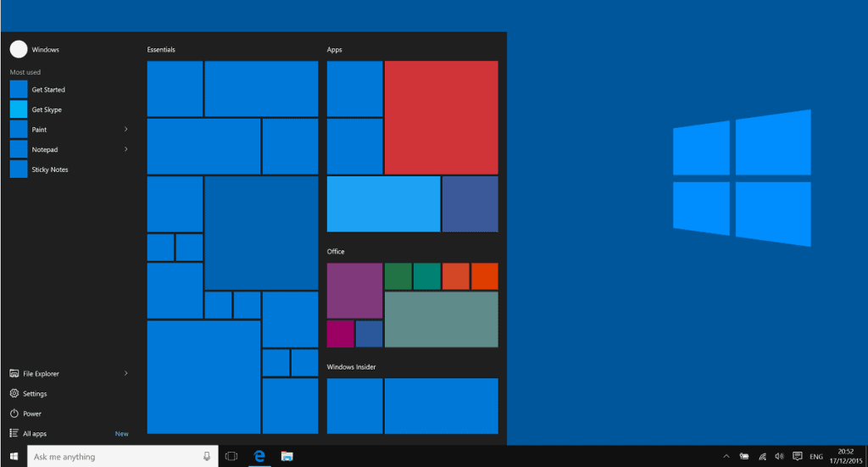Click the File Explorer start menu icon

pyautogui.click(x=14, y=374)
